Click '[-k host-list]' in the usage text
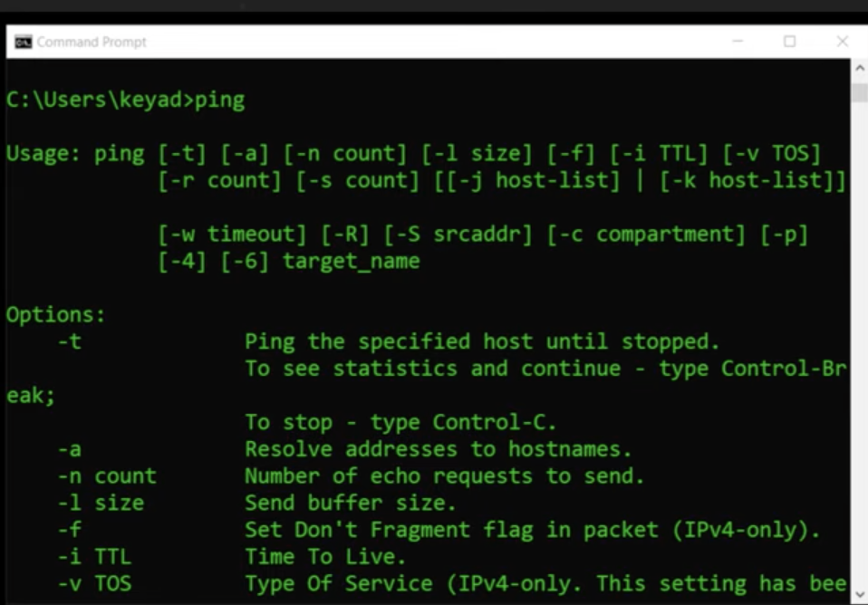Viewport: 868px width, 605px height. click(x=747, y=180)
